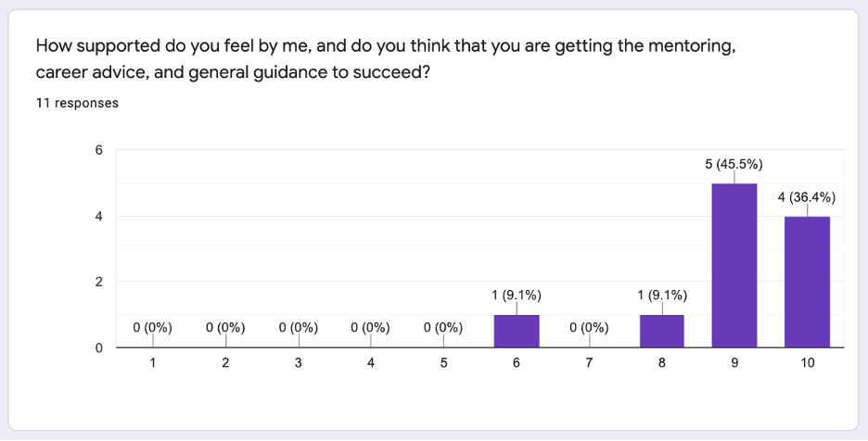Select the short bar for rating 8
The width and height of the screenshot is (868, 441).
pos(662,331)
